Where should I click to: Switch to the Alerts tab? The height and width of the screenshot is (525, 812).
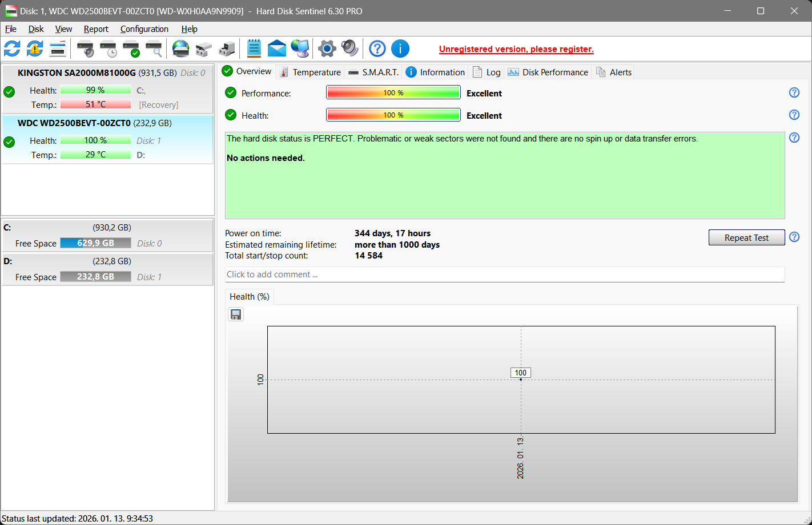pyautogui.click(x=614, y=72)
